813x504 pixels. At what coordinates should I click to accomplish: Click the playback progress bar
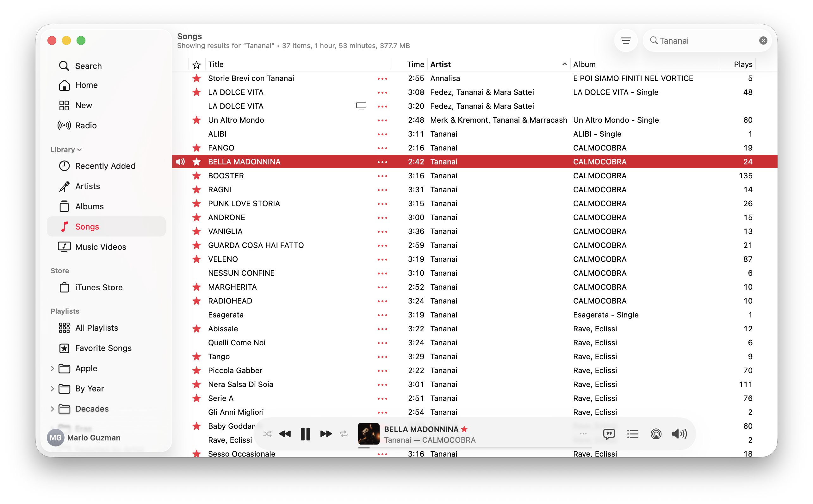(475, 447)
